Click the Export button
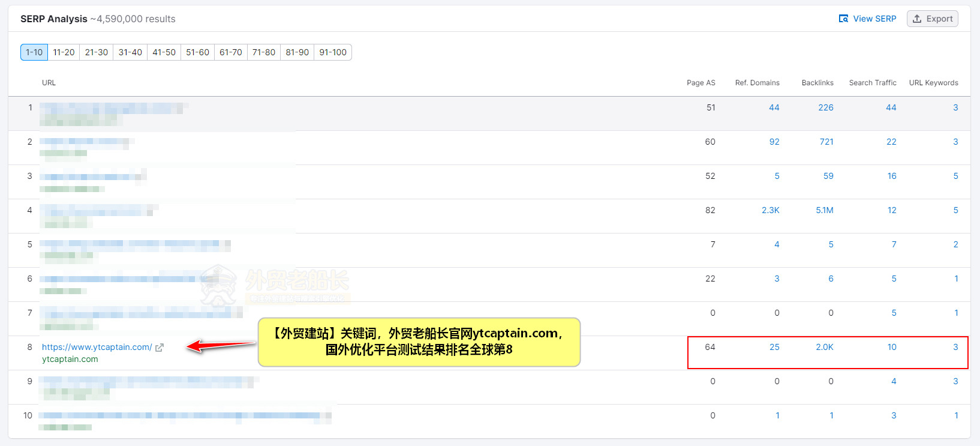980x446 pixels. (x=933, y=19)
